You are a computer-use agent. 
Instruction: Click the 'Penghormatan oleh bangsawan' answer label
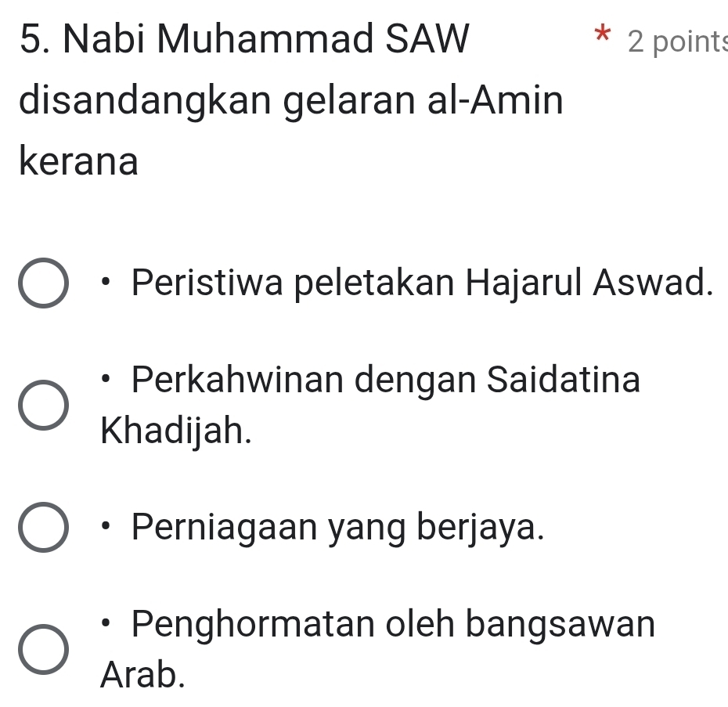[x=393, y=625]
